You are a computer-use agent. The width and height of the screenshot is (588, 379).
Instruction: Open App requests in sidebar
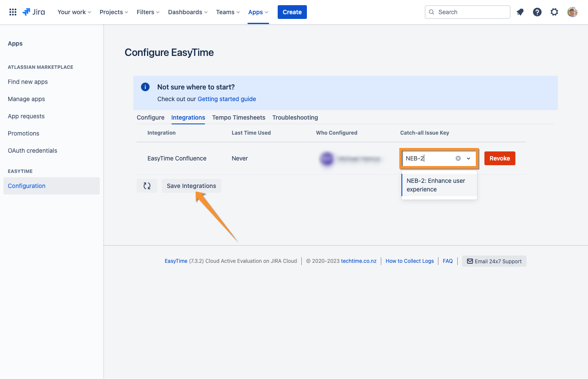coord(52,116)
